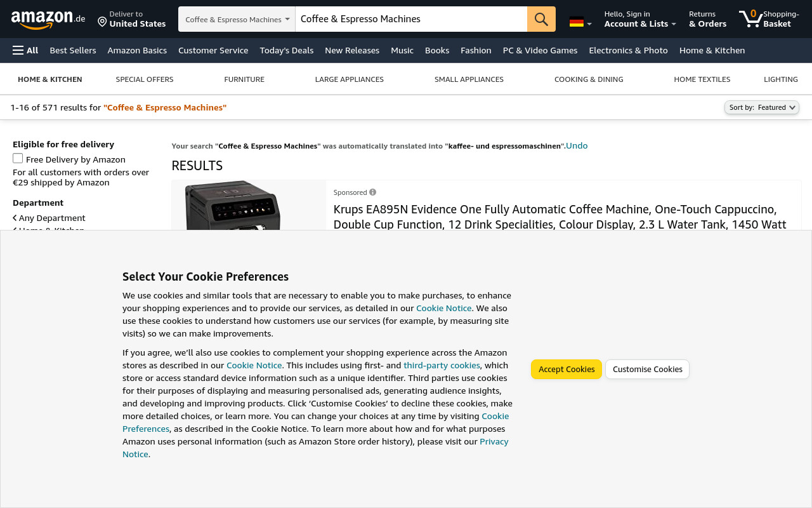Open Home & Kitchen nav bar item
The width and height of the screenshot is (812, 508).
(x=712, y=50)
